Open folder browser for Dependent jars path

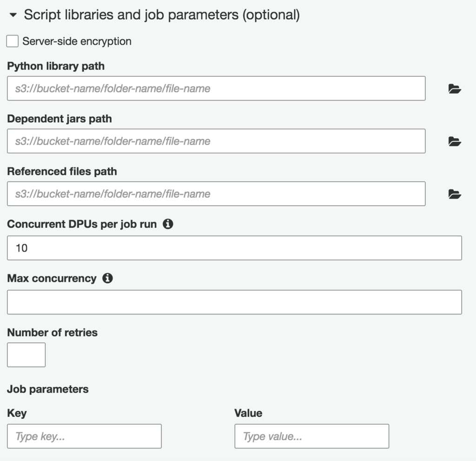click(455, 141)
